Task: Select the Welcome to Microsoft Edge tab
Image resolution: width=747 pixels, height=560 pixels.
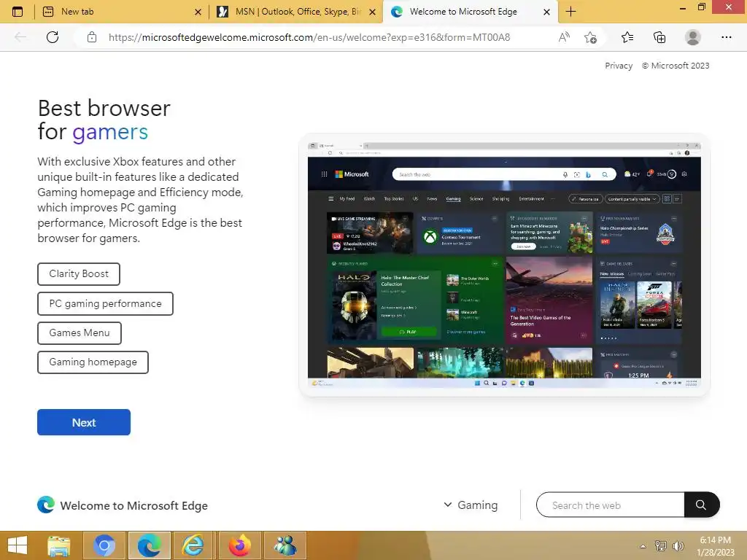Action: (x=471, y=12)
